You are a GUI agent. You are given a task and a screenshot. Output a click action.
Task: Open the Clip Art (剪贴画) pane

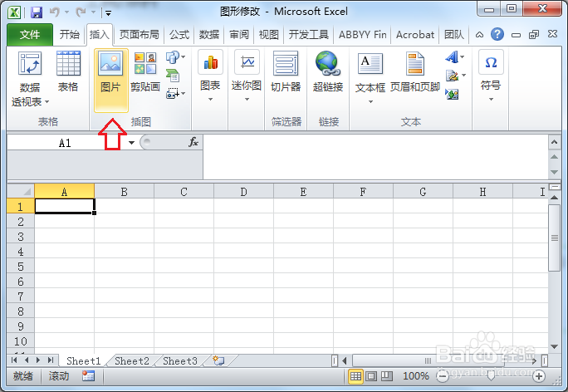145,72
